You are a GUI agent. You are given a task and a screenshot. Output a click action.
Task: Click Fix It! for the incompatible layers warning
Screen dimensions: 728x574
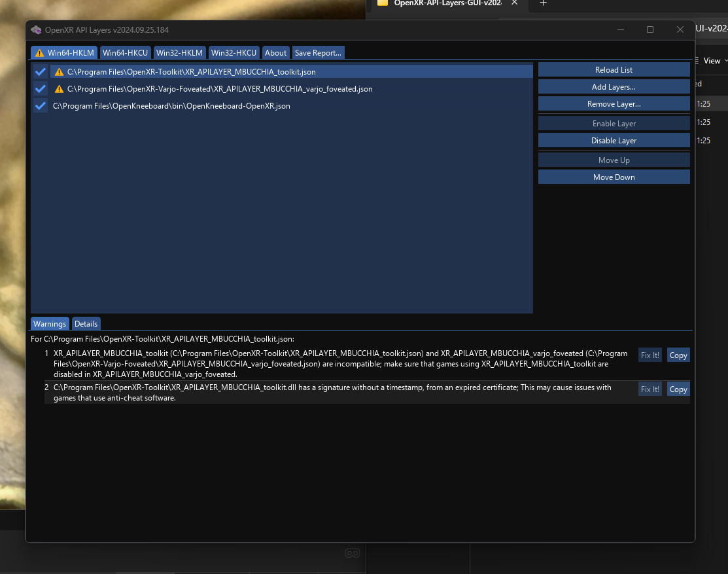(x=650, y=355)
